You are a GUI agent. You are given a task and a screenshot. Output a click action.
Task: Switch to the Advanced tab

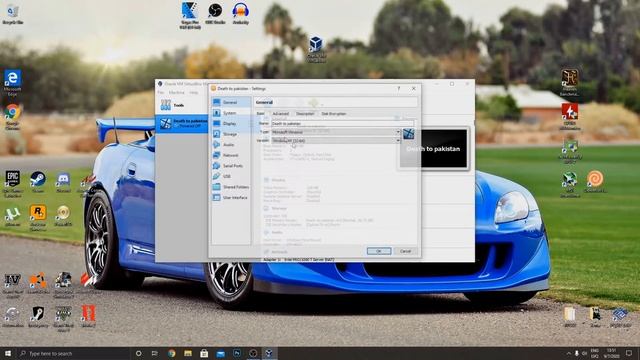(280, 113)
